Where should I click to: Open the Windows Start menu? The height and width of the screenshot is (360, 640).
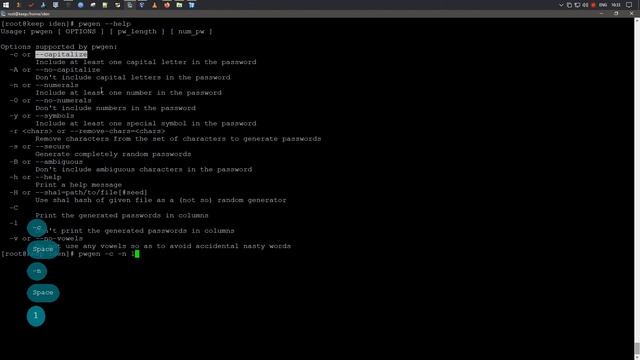pyautogui.click(x=6, y=5)
